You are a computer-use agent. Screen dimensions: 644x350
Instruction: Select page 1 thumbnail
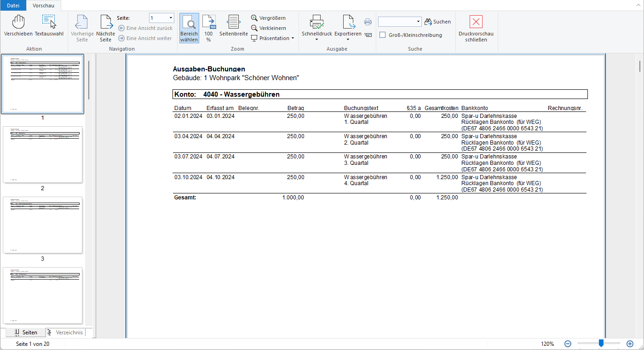(42, 84)
